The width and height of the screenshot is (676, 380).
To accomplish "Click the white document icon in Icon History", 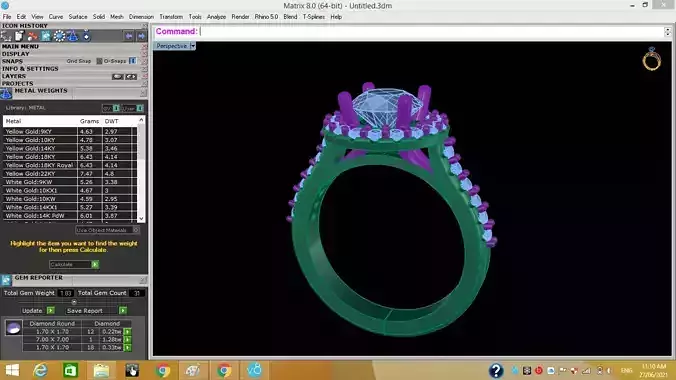I will tap(19, 36).
